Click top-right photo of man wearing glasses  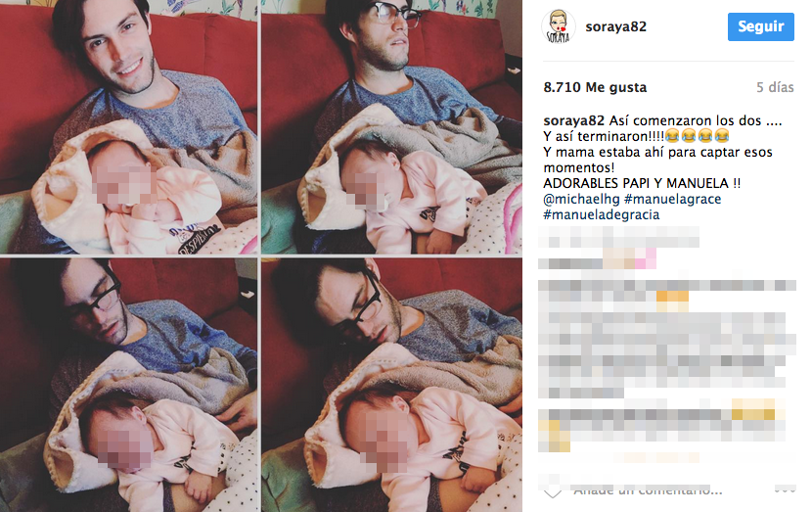tap(391, 127)
